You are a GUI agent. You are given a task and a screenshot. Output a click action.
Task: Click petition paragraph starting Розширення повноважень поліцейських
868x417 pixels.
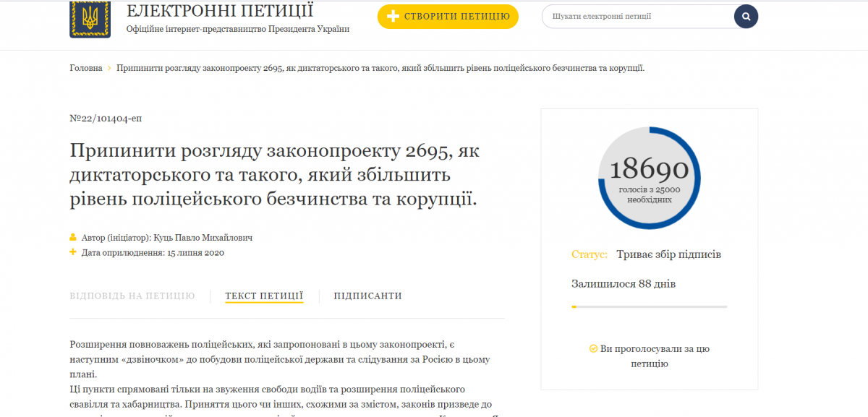coord(281,359)
